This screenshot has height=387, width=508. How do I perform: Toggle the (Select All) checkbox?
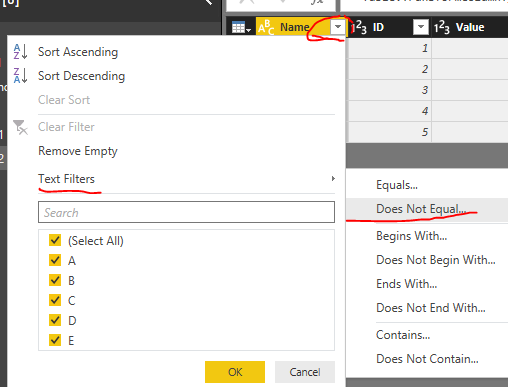(x=55, y=240)
